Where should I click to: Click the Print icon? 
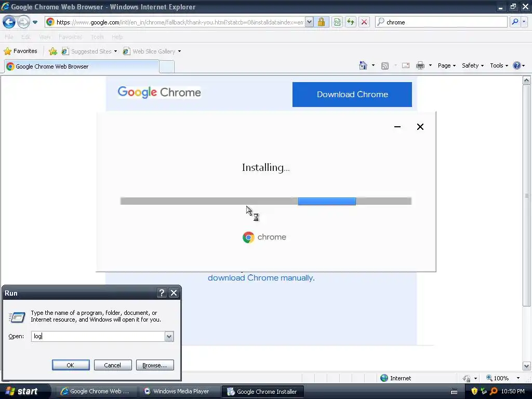pos(420,65)
